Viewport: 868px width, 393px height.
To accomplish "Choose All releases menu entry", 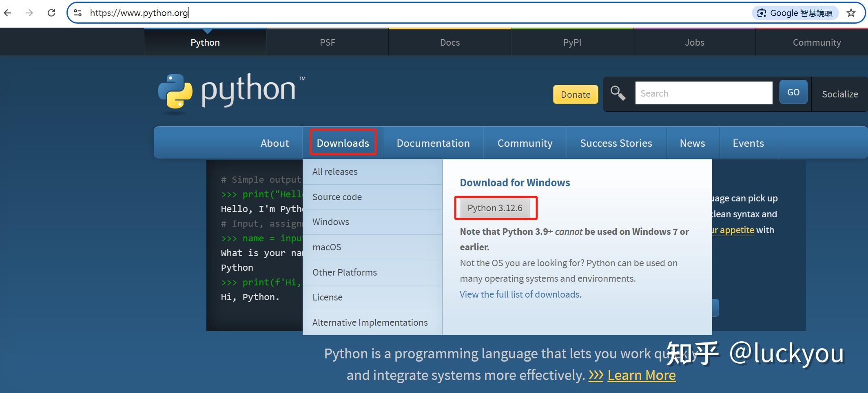I will [335, 172].
